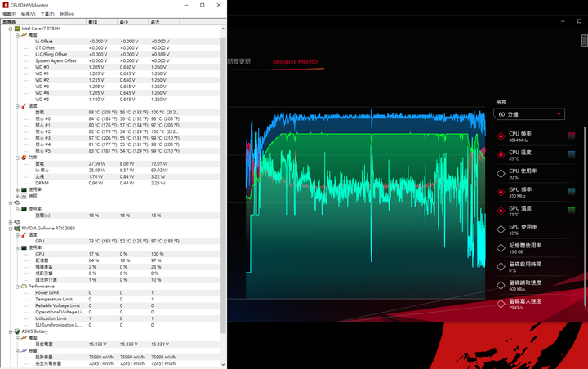Image resolution: width=588 pixels, height=369 pixels.
Task: Click the GPU 頻率 cyan color swatch
Action: (571, 192)
